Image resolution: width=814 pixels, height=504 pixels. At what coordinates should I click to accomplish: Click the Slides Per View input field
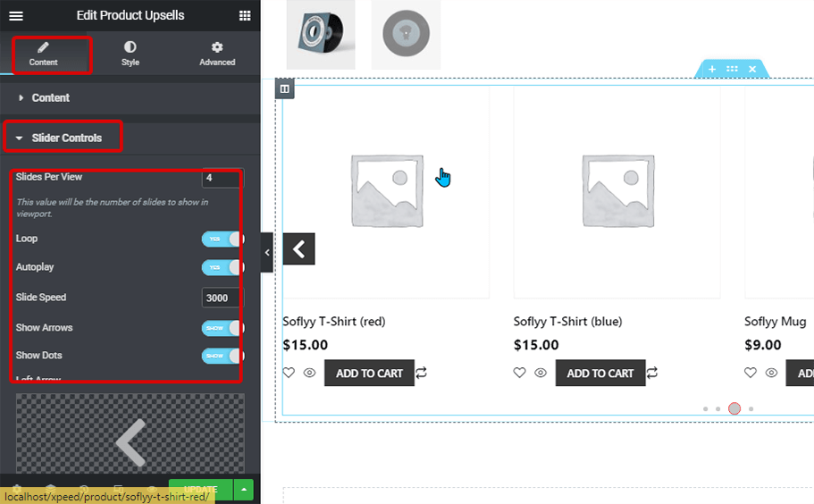point(222,178)
